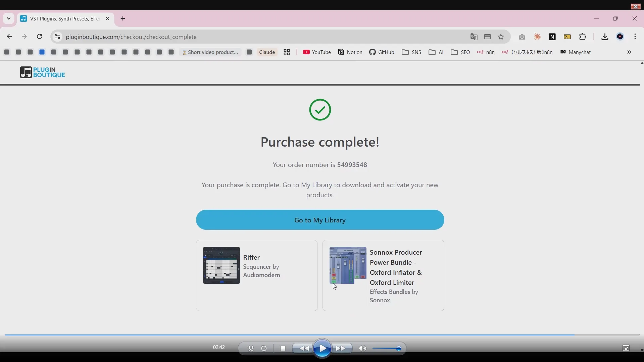Viewport: 644px width, 362px height.
Task: Open the Claude extension in toolbar
Action: tap(537, 37)
